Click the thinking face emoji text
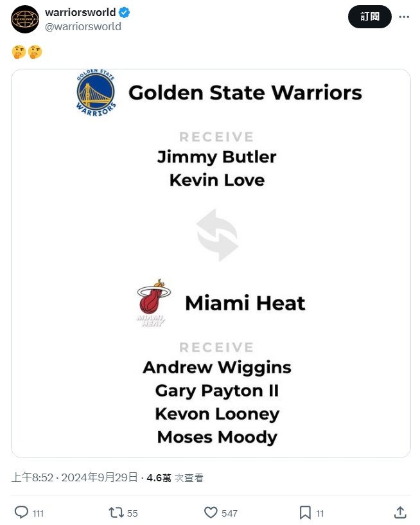Screen dimensions: 420x525 (x=27, y=52)
